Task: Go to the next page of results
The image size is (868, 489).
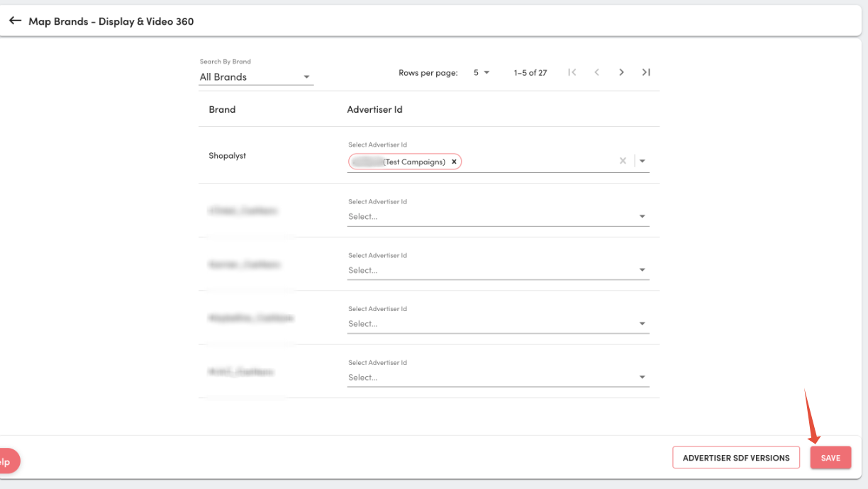Action: pos(621,72)
